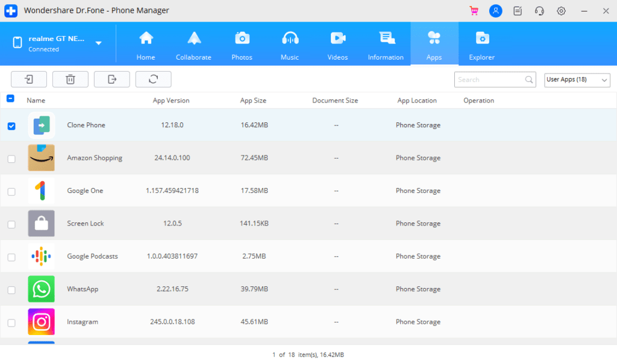Click the headset support icon
The width and height of the screenshot is (617, 364).
coord(539,11)
